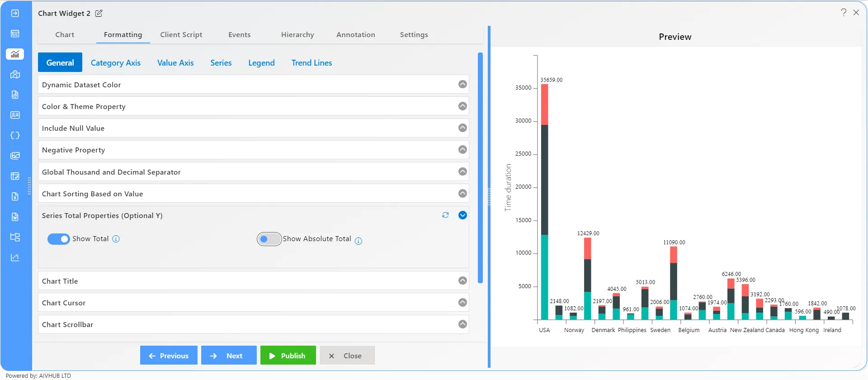This screenshot has width=868, height=380.
Task: Open the Legend sub-tab
Action: pyautogui.click(x=261, y=63)
